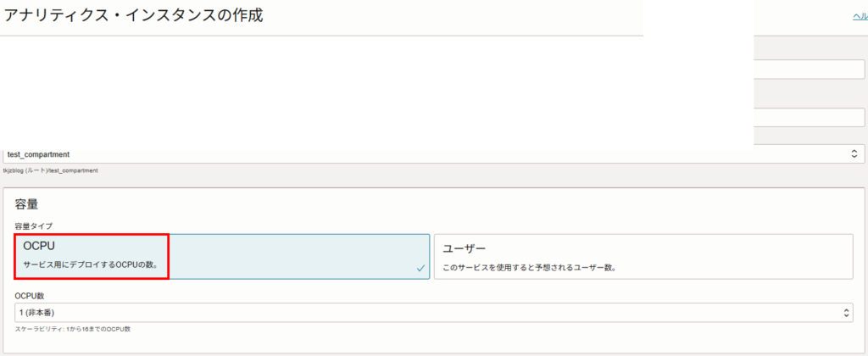This screenshot has height=356, width=868.
Task: Select the OCPU capacity type card
Action: (222, 257)
